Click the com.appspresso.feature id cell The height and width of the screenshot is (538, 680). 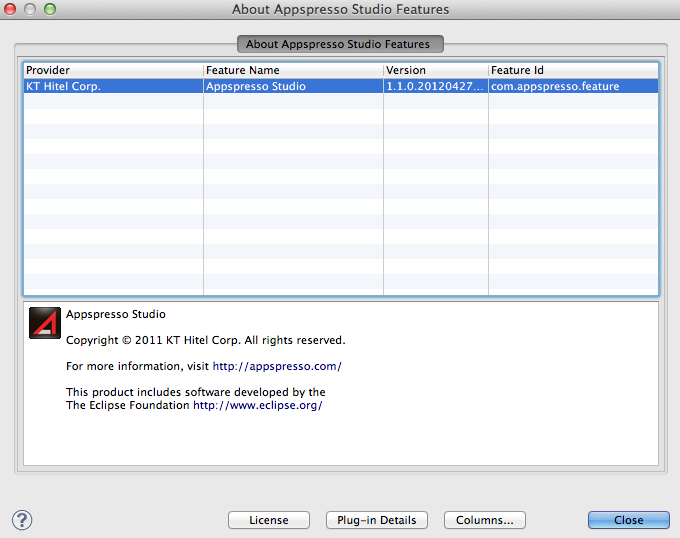coord(573,86)
